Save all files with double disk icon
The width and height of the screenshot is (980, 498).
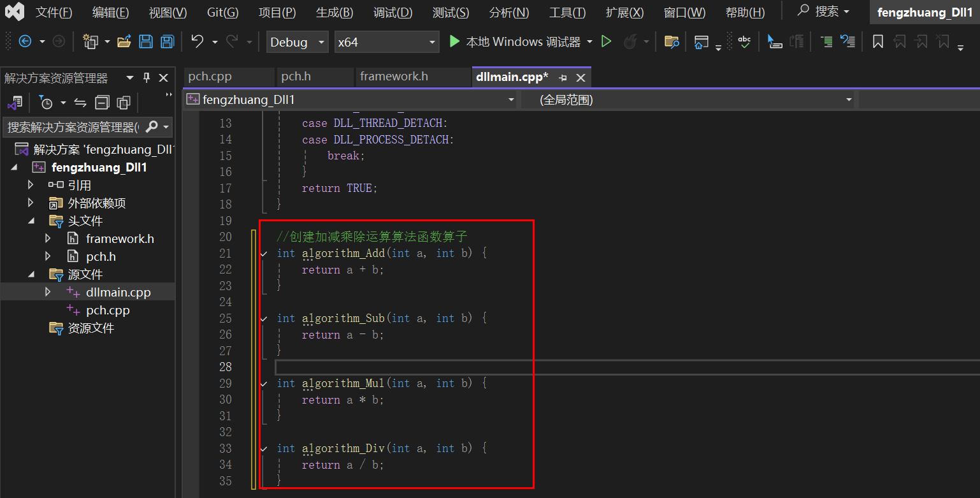[x=167, y=42]
